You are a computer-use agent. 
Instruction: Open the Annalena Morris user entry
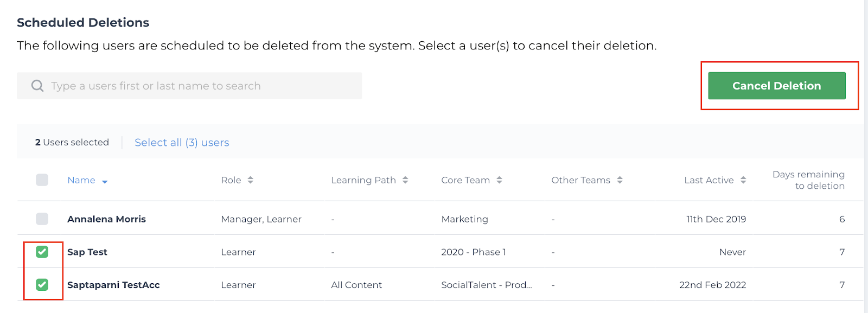106,219
